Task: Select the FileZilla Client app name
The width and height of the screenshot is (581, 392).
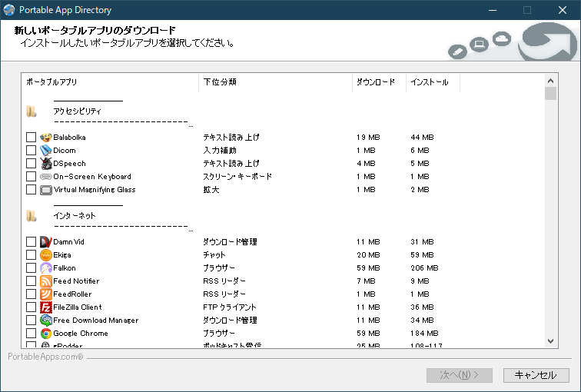Action: [x=78, y=307]
